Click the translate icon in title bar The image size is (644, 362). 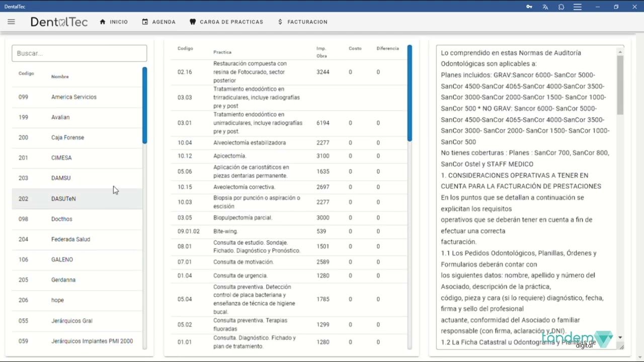[x=545, y=7]
